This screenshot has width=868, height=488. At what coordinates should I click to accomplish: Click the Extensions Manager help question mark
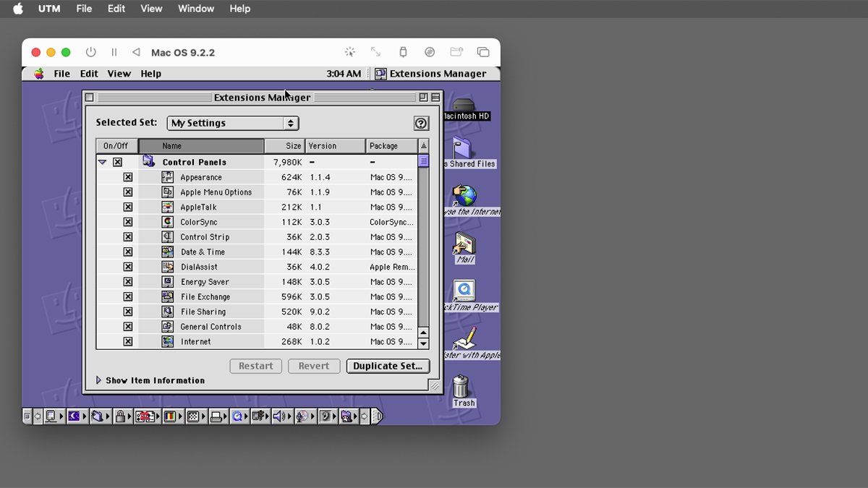point(421,123)
